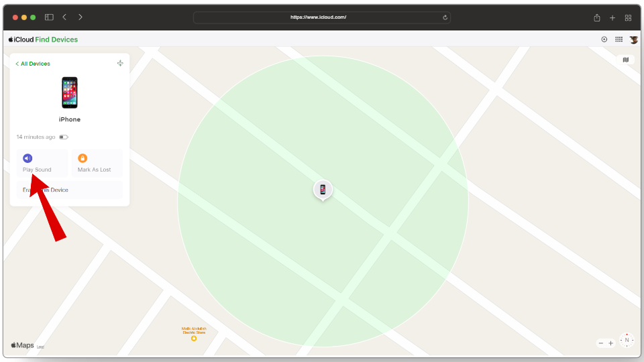Click the add circle icon in iCloud header

tap(604, 40)
